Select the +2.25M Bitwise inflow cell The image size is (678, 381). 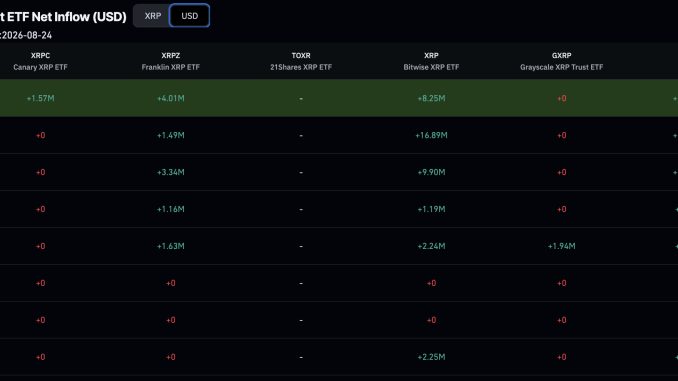[431, 357]
